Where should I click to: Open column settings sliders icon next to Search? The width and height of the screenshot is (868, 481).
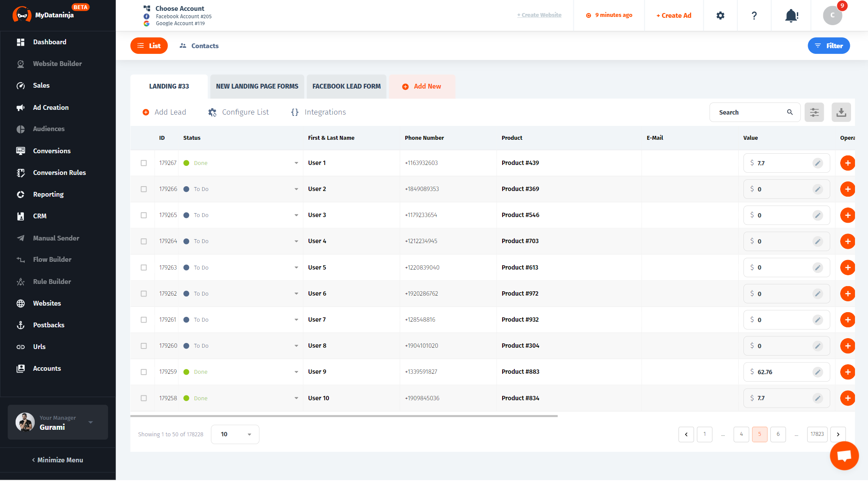click(x=814, y=112)
